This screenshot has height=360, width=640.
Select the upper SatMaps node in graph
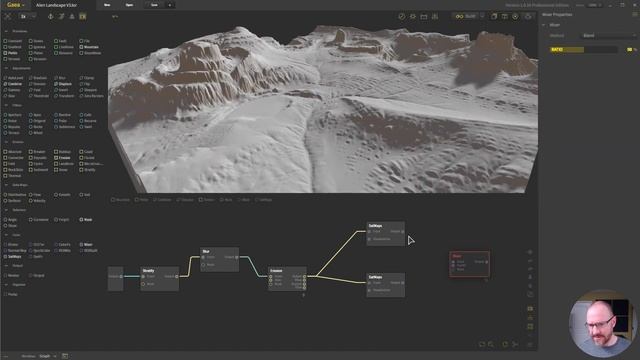point(386,233)
